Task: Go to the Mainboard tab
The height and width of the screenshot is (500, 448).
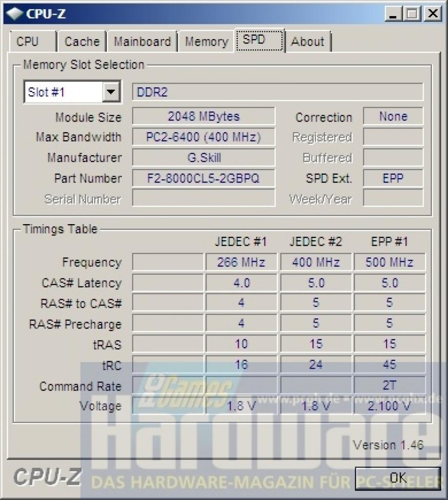Action: pyautogui.click(x=142, y=41)
